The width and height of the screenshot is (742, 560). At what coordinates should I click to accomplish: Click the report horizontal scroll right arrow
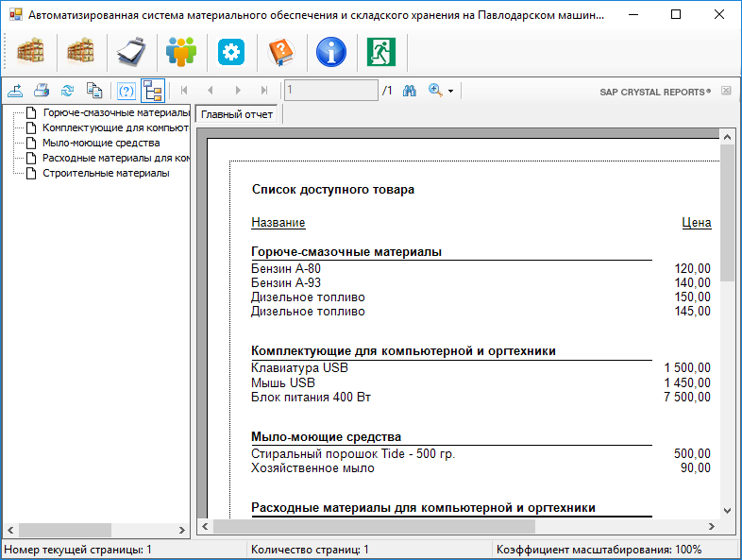711,526
